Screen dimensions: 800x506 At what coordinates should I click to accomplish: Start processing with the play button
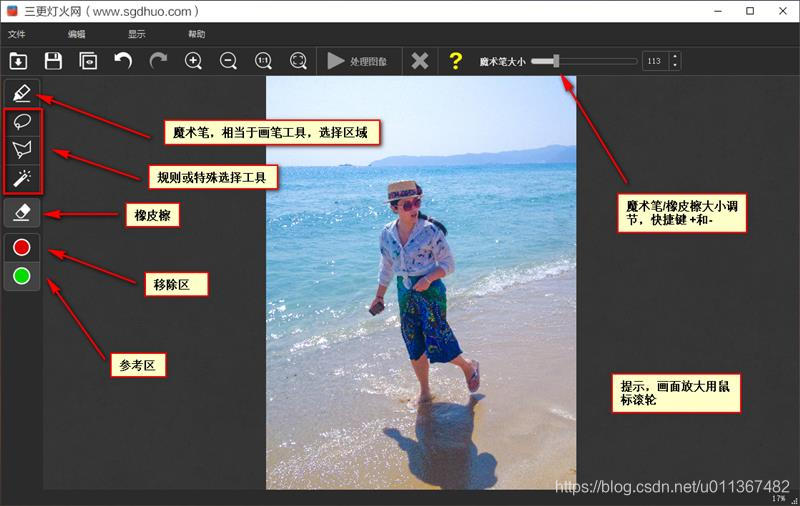pos(358,61)
